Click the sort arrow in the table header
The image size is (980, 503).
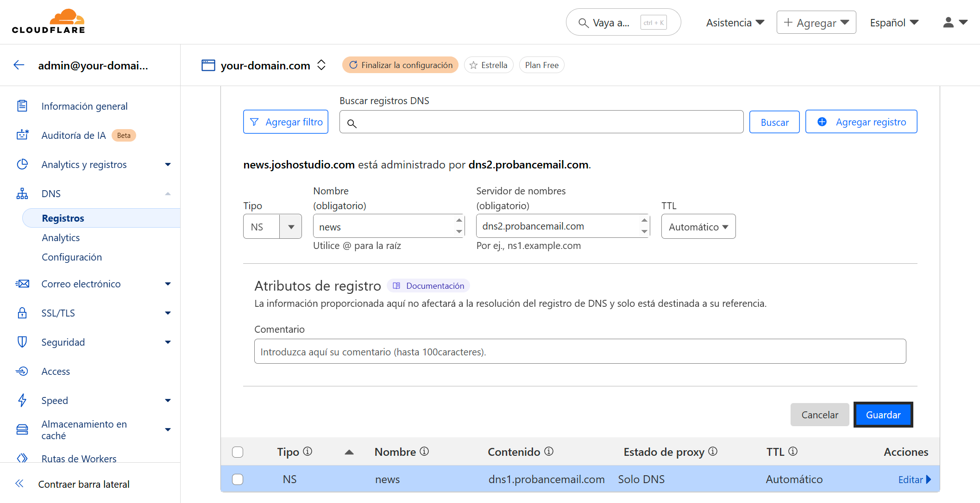pyautogui.click(x=349, y=452)
